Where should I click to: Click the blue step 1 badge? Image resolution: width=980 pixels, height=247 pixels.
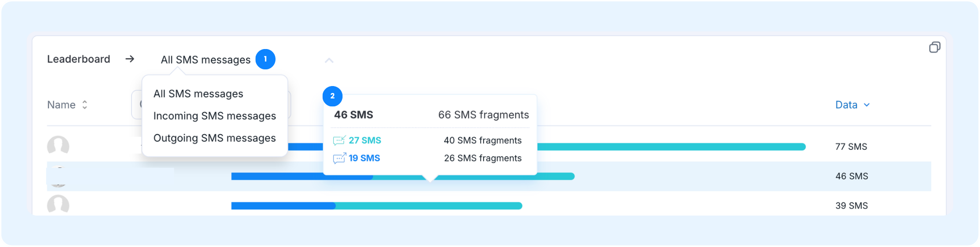point(265,59)
